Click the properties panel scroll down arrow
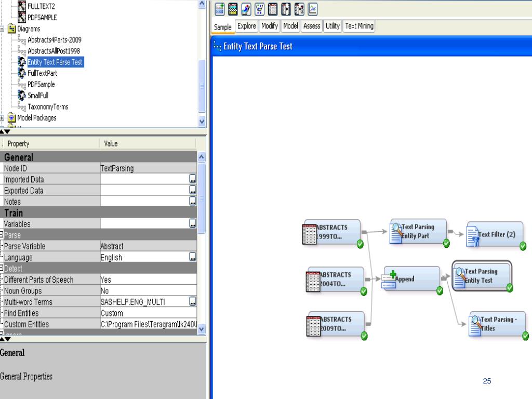Viewport: 532px width, 399px height. [201, 329]
